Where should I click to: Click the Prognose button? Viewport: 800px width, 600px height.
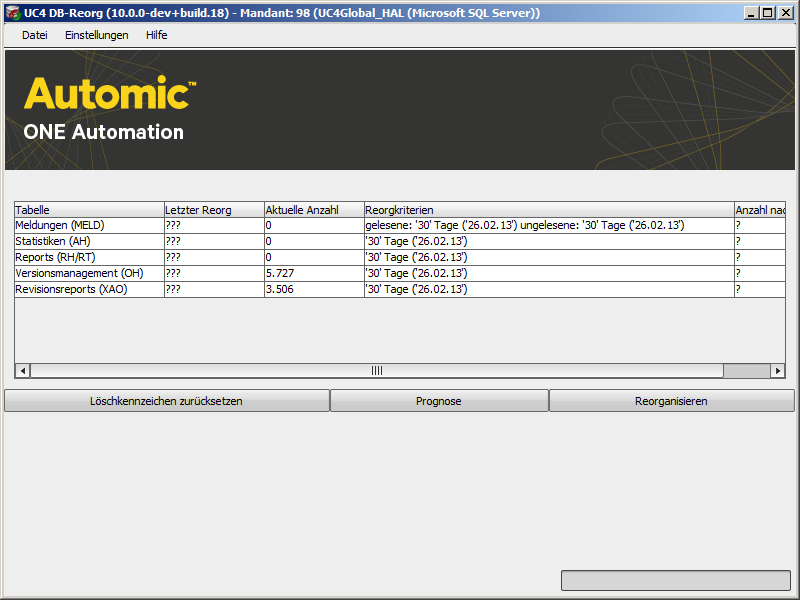(438, 401)
